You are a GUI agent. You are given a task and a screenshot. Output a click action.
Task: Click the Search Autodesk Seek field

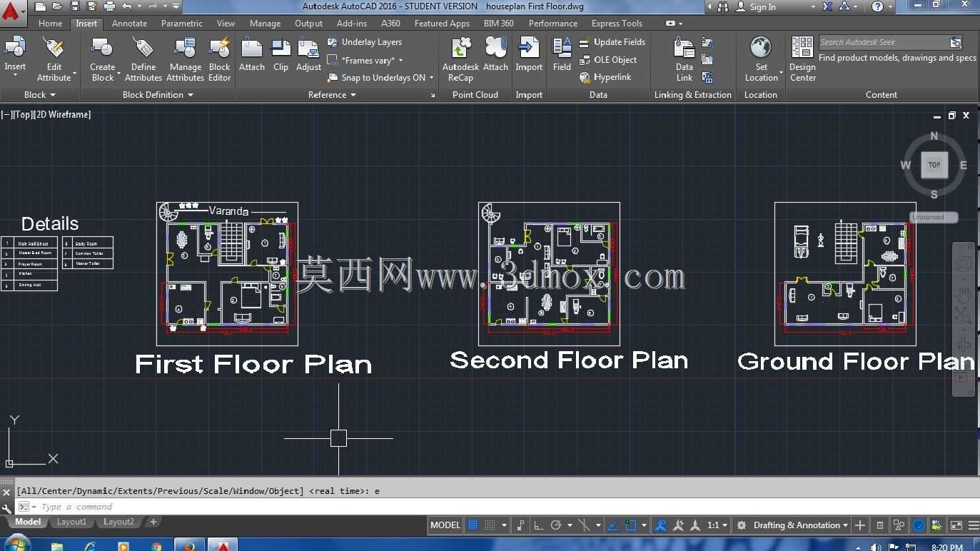coord(884,42)
